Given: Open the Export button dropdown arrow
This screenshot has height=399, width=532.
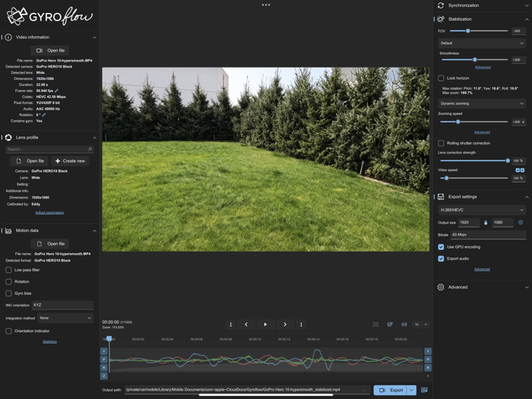Looking at the screenshot, I should pos(411,390).
